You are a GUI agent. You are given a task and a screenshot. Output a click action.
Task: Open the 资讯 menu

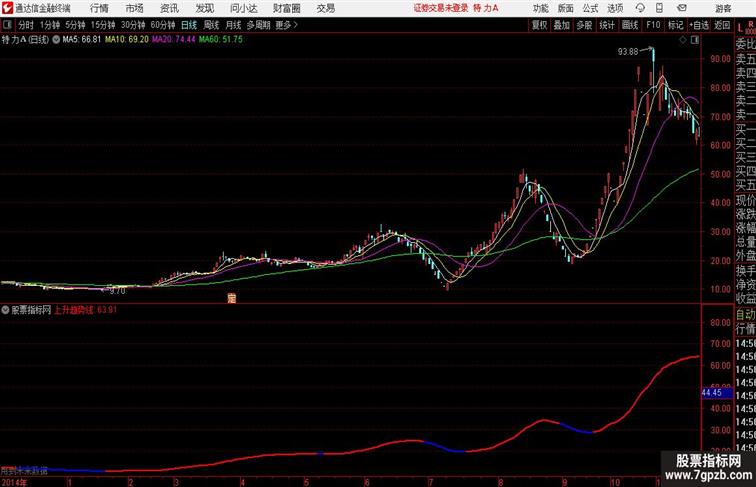point(169,8)
